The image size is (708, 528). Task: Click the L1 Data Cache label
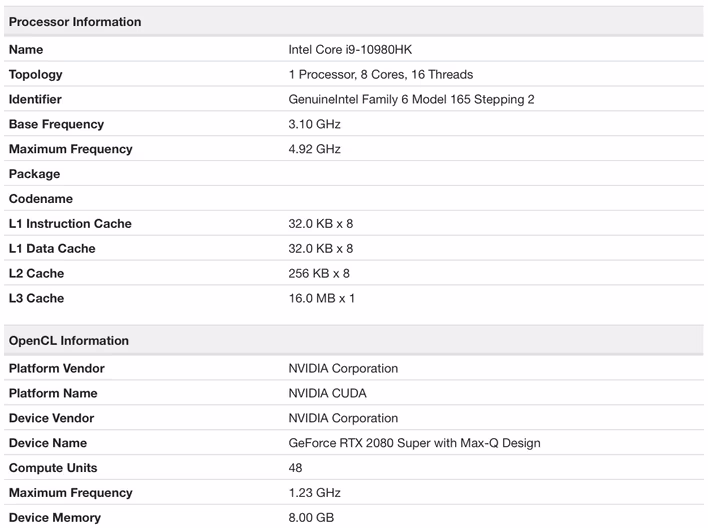(x=52, y=248)
